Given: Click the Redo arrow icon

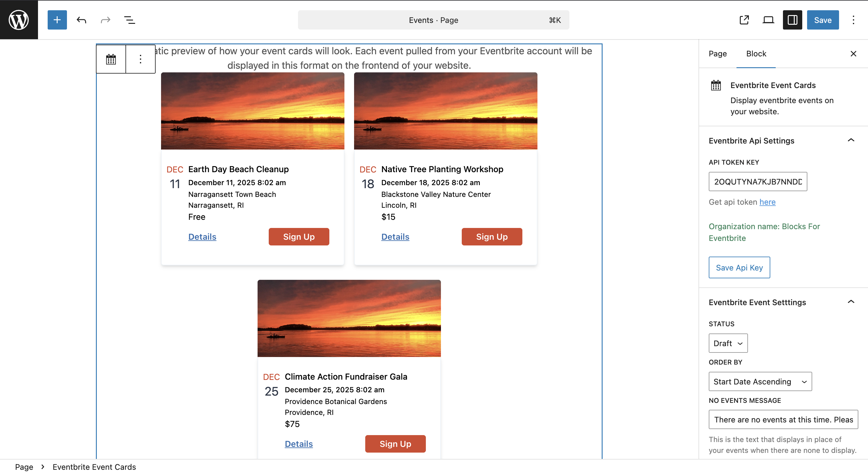Looking at the screenshot, I should 106,20.
